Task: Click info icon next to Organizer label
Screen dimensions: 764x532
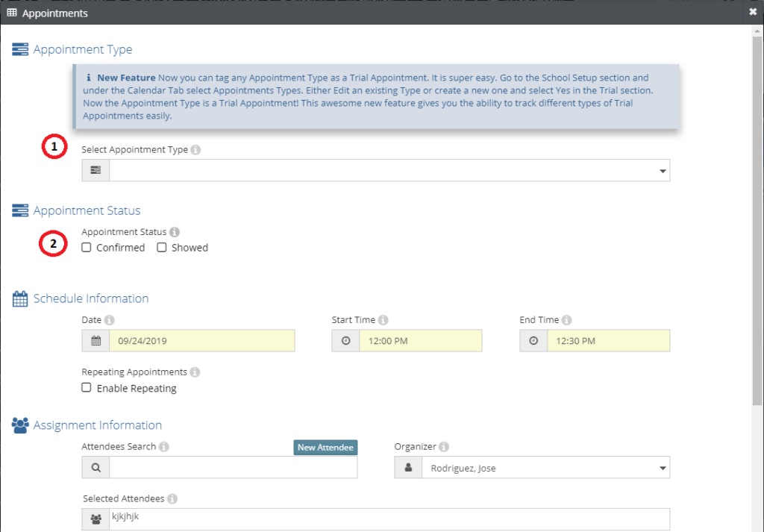Action: click(x=444, y=447)
